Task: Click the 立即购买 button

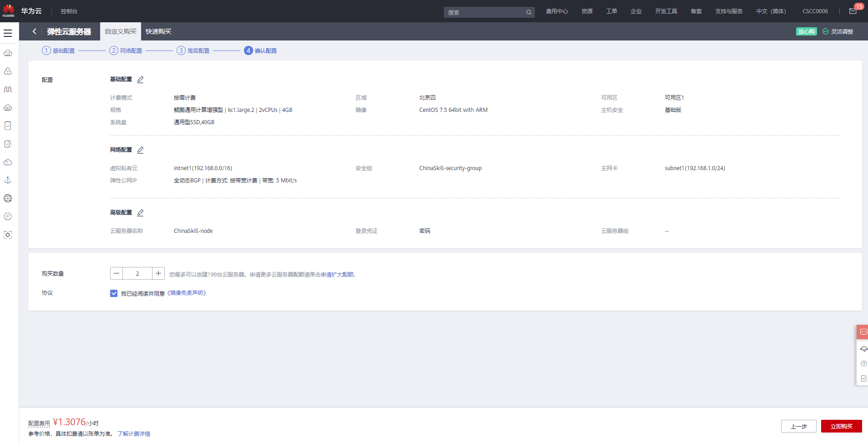Action: [841, 426]
